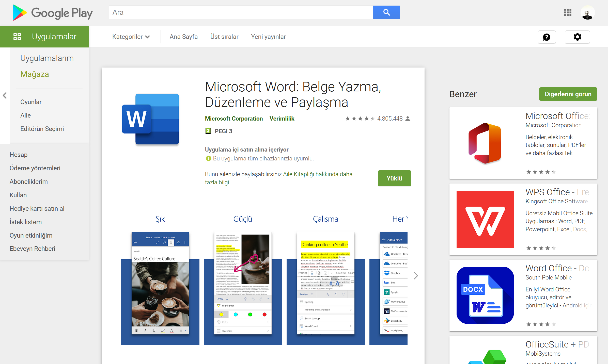
Task: Click the Uygulamalarım sidebar item
Action: point(47,57)
